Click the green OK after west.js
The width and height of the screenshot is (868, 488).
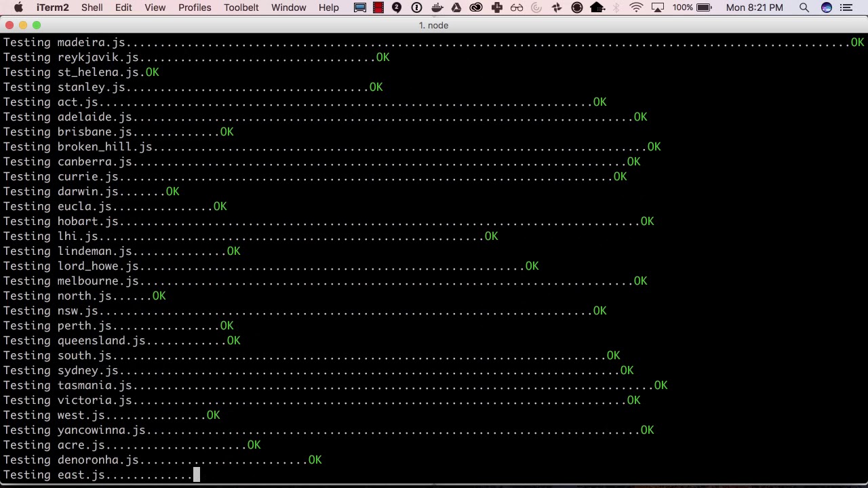(x=213, y=415)
